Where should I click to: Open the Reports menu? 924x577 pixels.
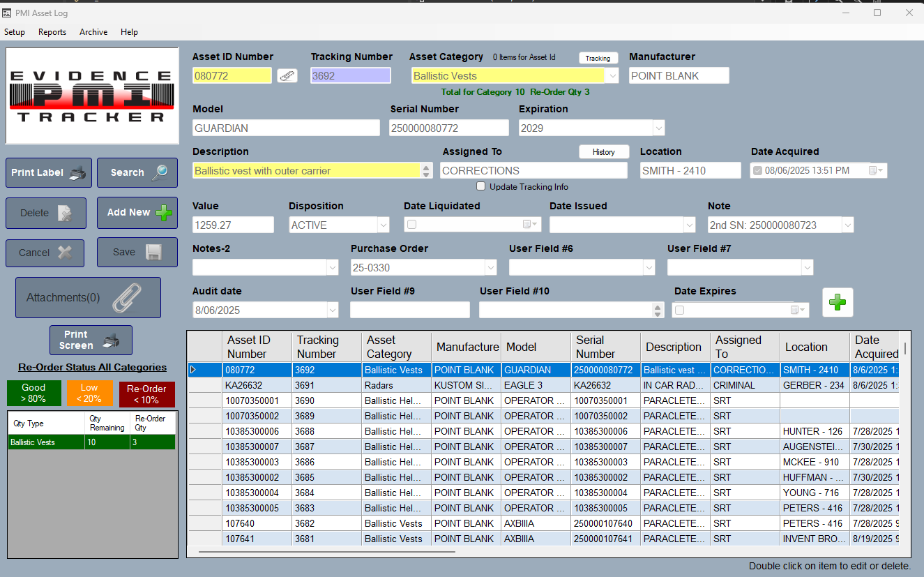tap(52, 32)
